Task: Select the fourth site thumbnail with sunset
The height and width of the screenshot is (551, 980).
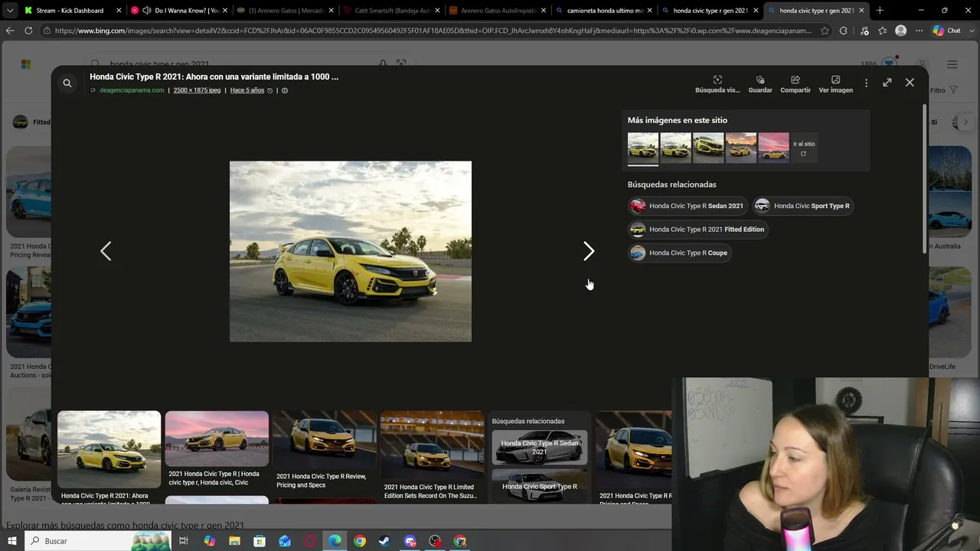Action: point(741,148)
